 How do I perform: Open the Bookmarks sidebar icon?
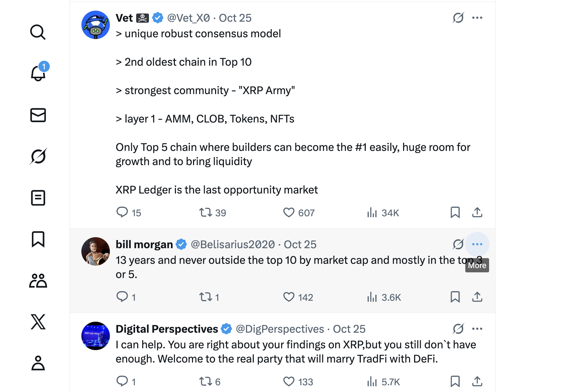[38, 240]
